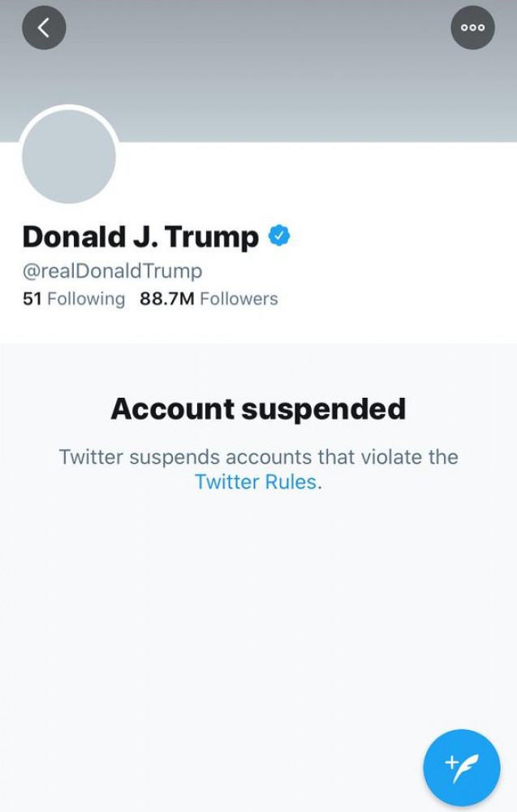This screenshot has height=812, width=517.
Task: Click the blank profile picture circle
Action: (x=69, y=157)
